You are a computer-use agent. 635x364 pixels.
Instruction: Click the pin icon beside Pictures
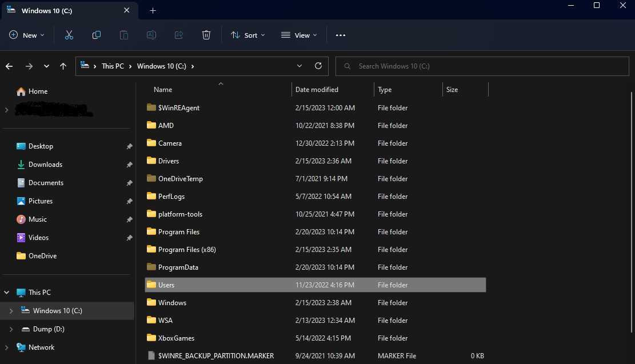click(129, 201)
